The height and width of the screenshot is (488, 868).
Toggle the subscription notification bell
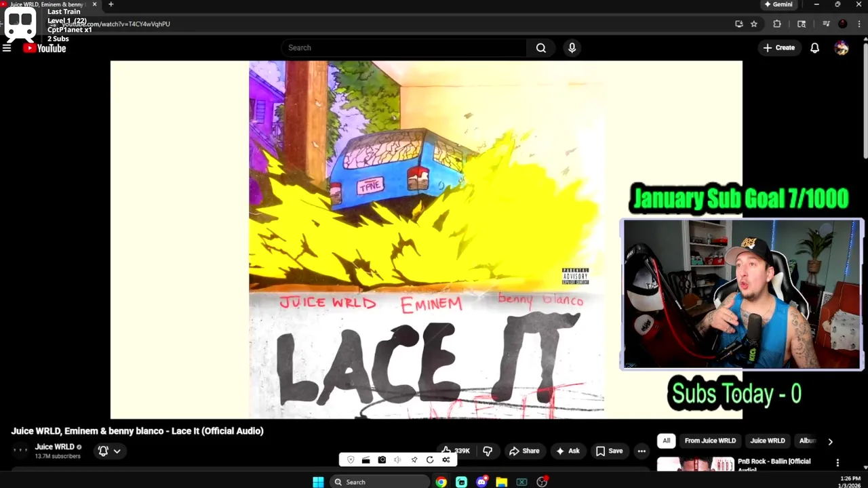tap(103, 451)
